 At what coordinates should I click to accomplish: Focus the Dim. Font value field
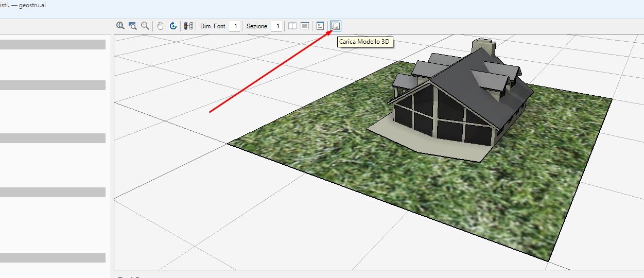coord(235,26)
